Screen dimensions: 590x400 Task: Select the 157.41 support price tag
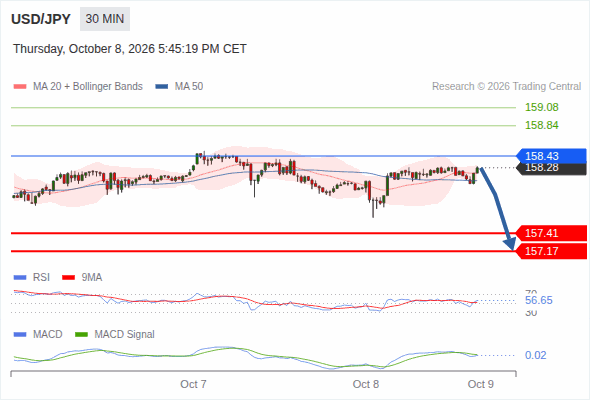coord(551,233)
